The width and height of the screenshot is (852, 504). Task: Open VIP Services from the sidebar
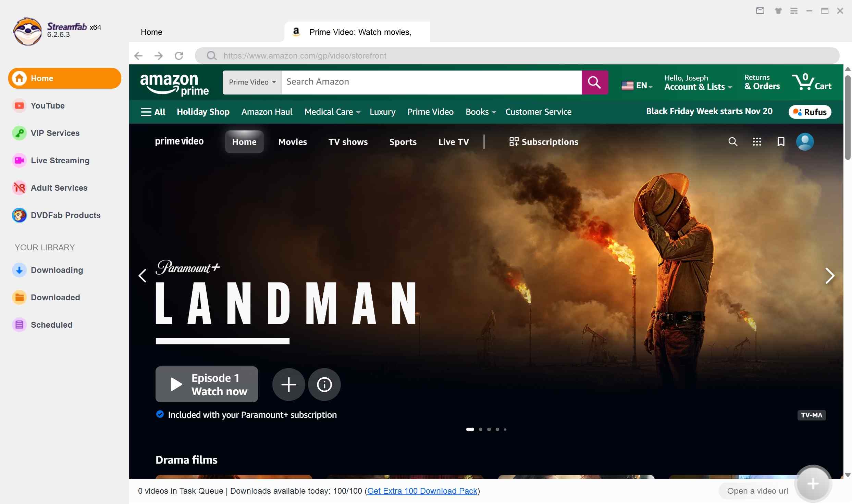click(x=55, y=133)
